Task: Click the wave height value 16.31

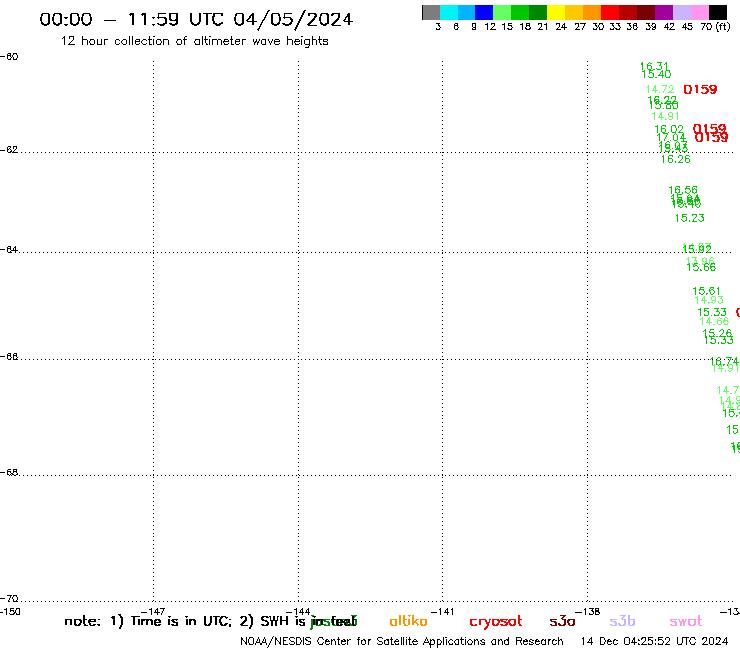Action: (654, 67)
